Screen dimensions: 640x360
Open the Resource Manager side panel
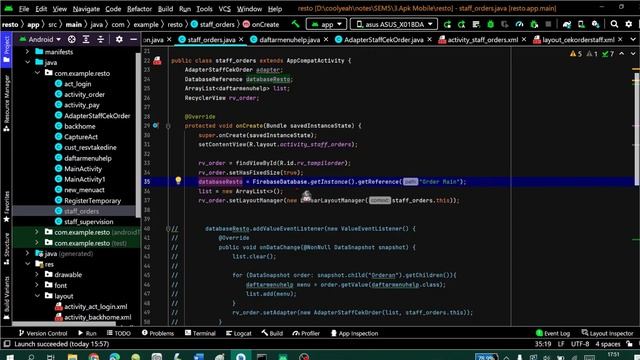click(x=6, y=103)
